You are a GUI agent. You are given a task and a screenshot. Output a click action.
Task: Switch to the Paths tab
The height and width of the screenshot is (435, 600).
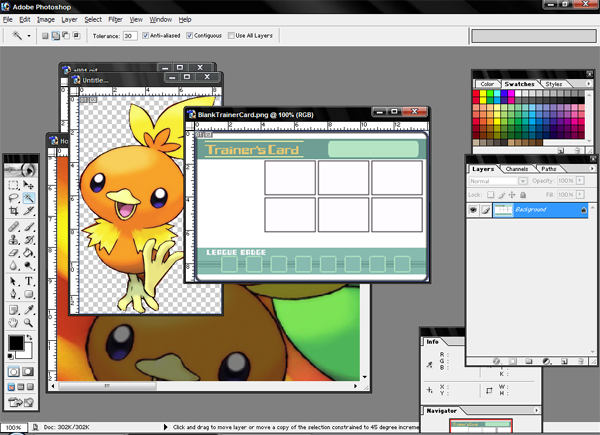point(548,169)
